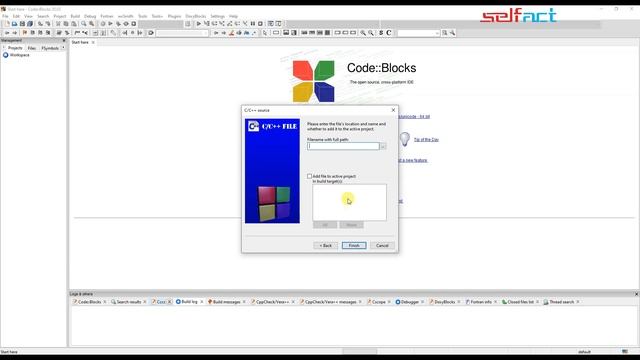Select Workspace in the Projects tree
The height and width of the screenshot is (360, 640).
19,55
